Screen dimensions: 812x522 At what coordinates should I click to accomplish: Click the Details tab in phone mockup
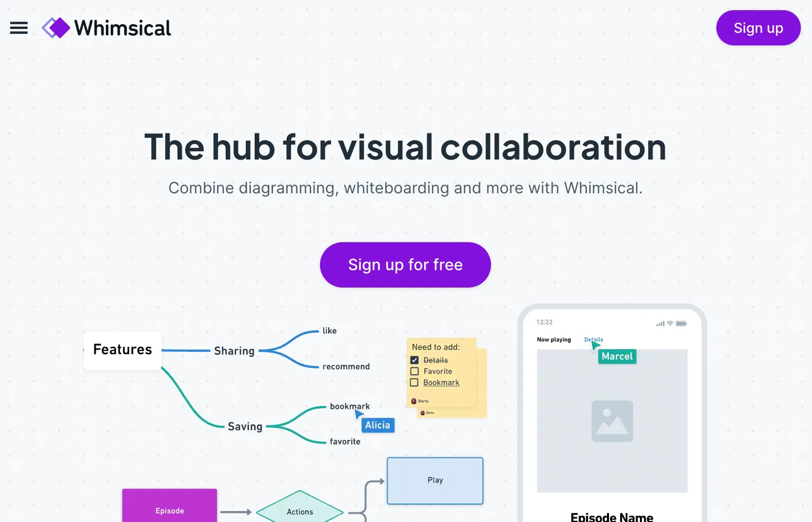point(594,339)
